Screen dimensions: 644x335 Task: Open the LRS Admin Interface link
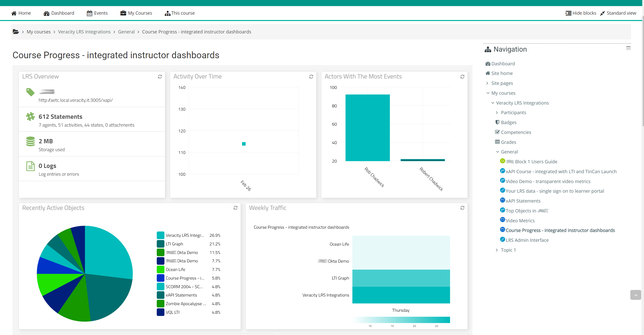coord(527,240)
